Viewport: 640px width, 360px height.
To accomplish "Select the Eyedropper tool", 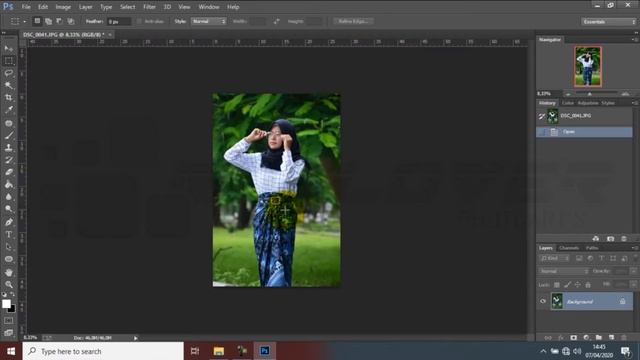I will tap(9, 110).
